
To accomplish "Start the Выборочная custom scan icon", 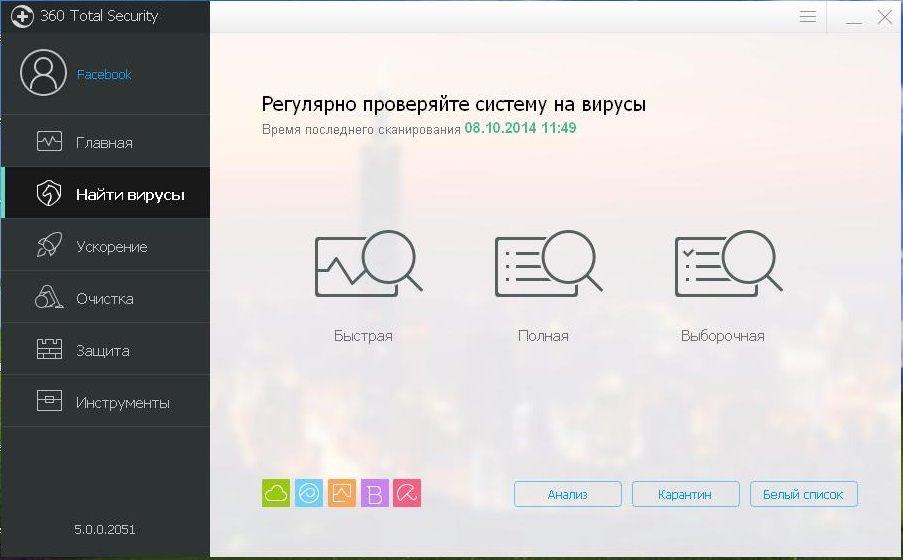I will [729, 264].
